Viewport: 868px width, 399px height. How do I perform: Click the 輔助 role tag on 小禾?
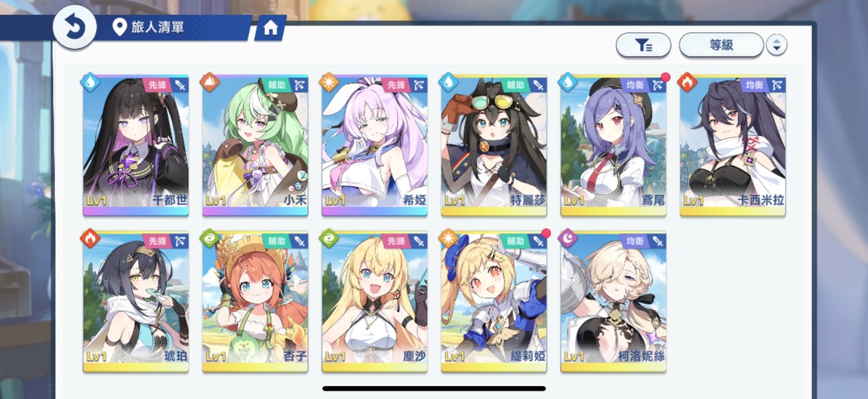coord(277,84)
